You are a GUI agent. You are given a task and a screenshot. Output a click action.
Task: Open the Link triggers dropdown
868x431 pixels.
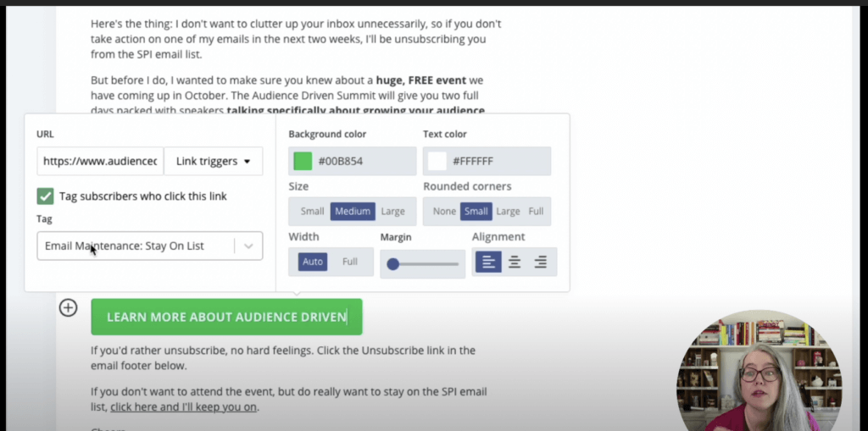click(x=214, y=161)
